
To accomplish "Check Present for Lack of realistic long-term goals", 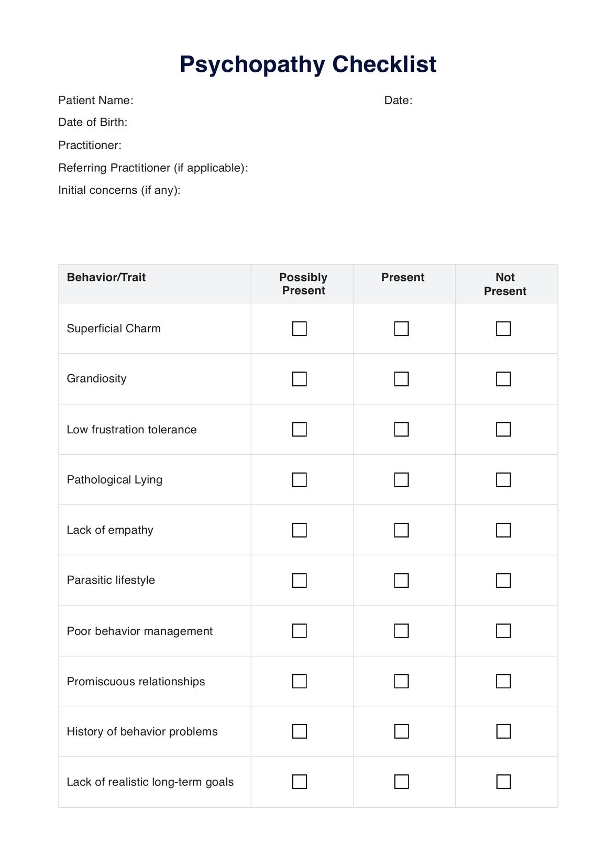I will coord(401,782).
